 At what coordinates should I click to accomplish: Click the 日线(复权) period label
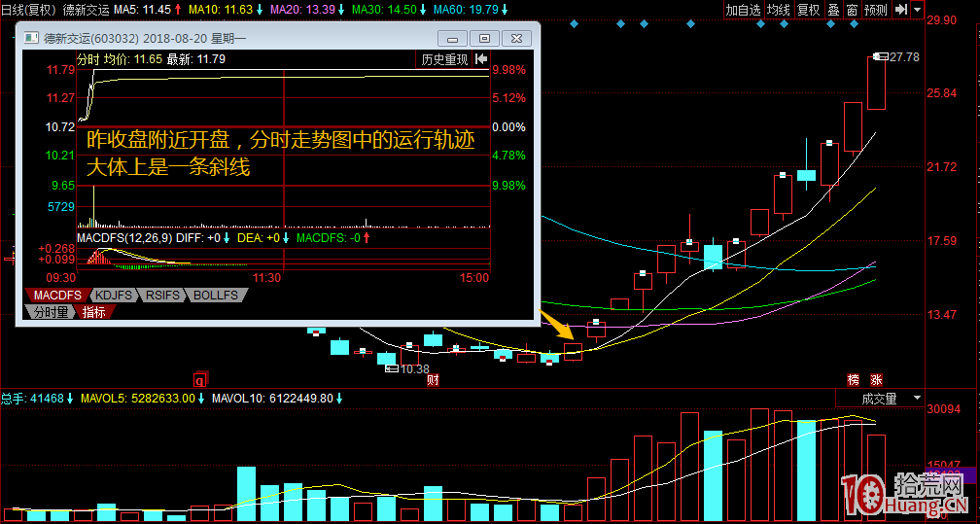(29, 10)
